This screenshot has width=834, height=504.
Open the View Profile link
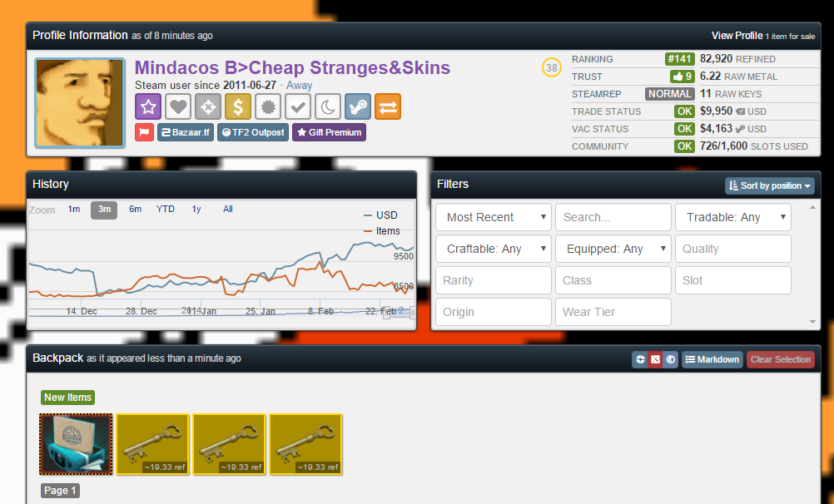click(737, 36)
